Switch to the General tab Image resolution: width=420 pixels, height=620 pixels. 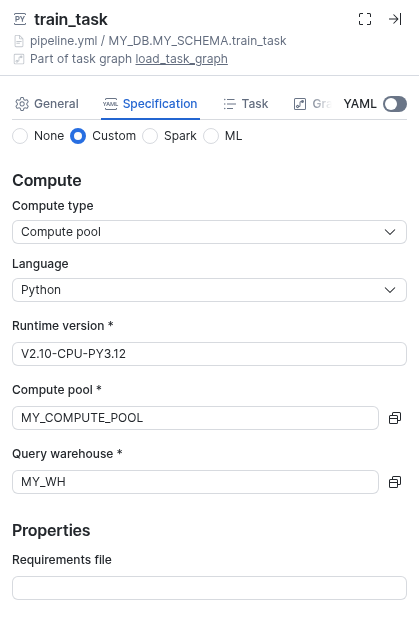[47, 104]
